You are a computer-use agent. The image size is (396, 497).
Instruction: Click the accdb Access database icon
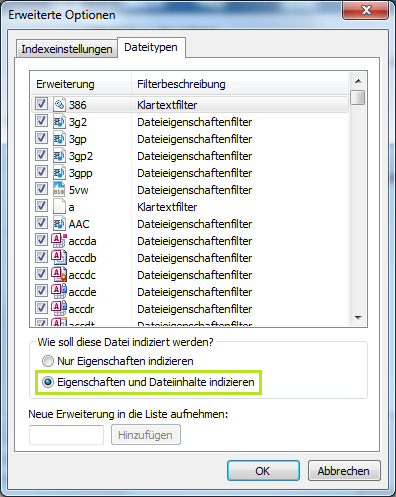pos(59,258)
